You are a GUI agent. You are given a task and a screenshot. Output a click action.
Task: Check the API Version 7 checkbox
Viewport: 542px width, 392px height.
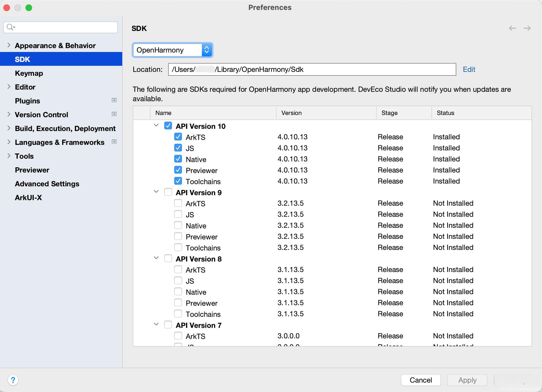coord(168,325)
